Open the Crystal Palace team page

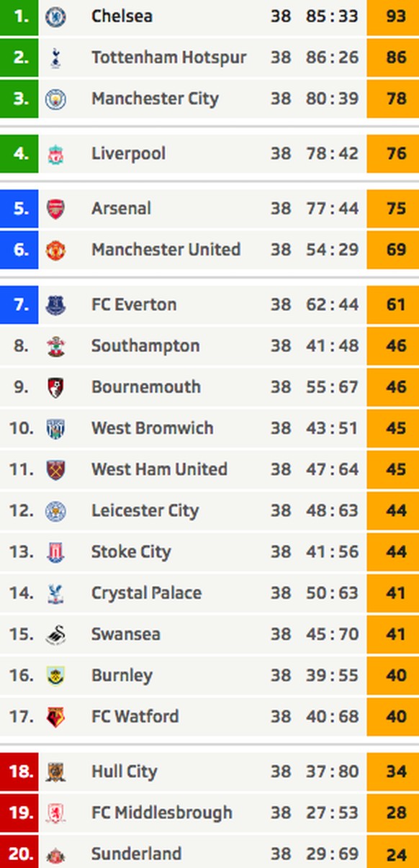146,594
